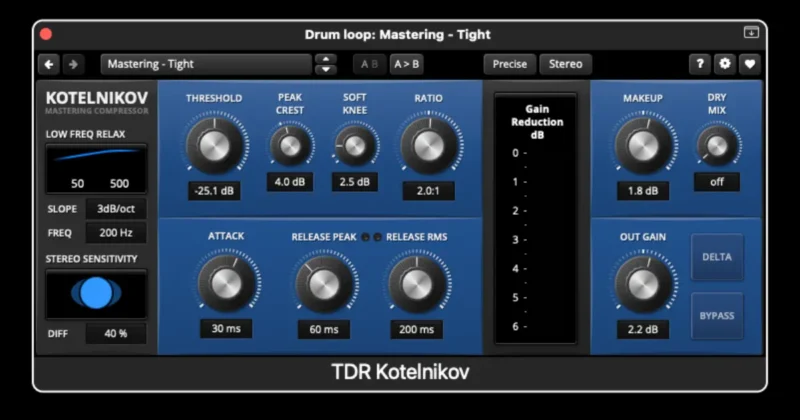Click the 1.8 dB makeup value field
Image resolution: width=800 pixels, height=420 pixels.
643,191
